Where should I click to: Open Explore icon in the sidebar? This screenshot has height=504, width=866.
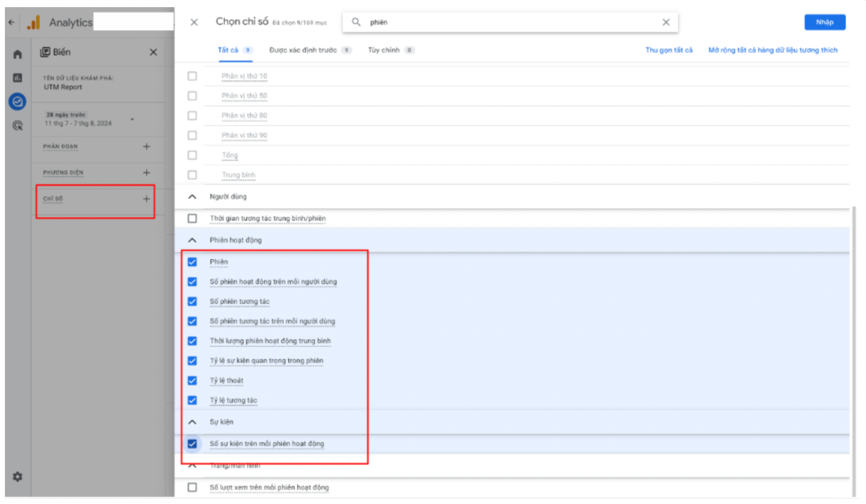17,102
